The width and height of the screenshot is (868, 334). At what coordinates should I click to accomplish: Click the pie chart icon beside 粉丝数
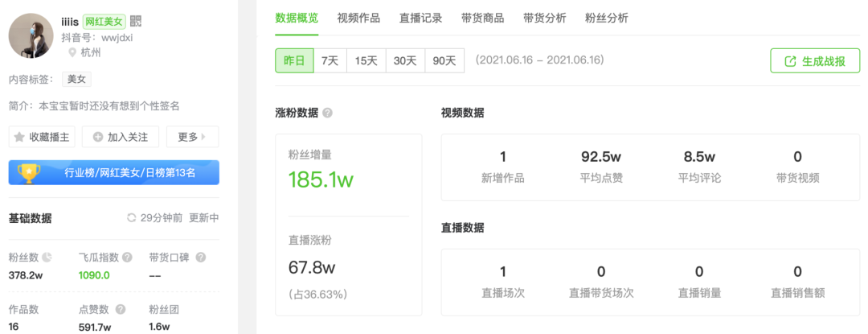(x=47, y=258)
